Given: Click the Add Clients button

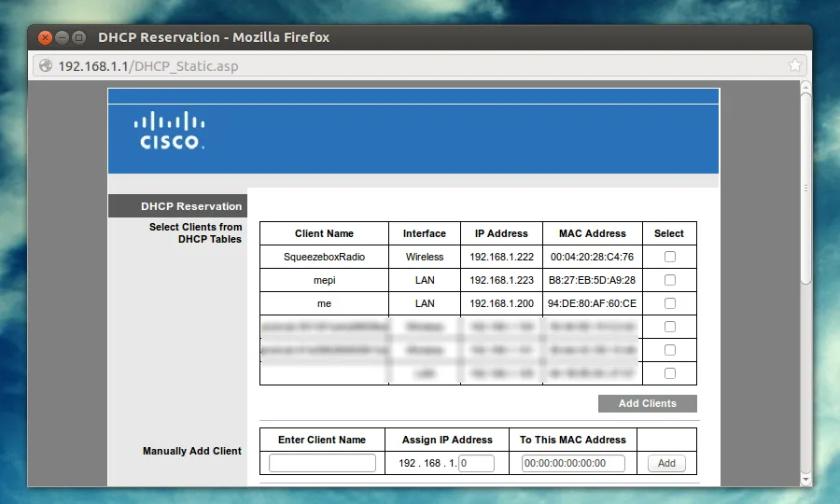Looking at the screenshot, I should point(647,403).
